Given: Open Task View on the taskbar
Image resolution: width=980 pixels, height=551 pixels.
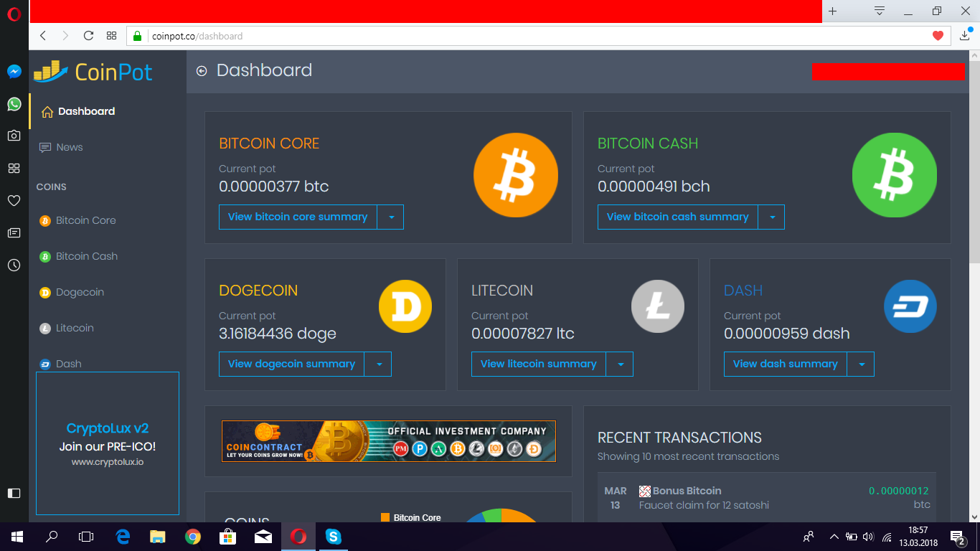Looking at the screenshot, I should 86,537.
